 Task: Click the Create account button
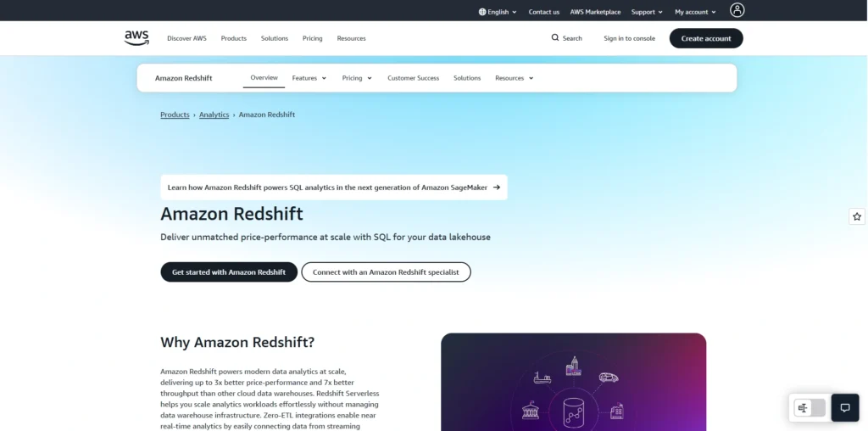pos(706,38)
